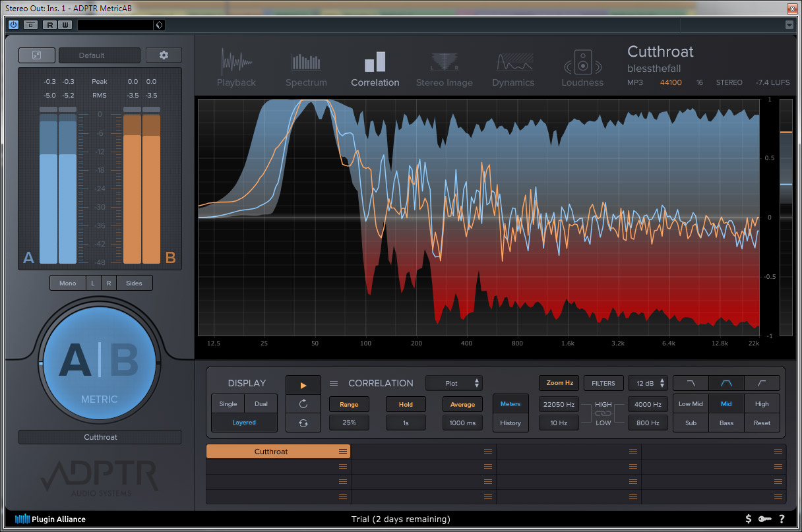802x532 pixels.
Task: Open the Correlation section hamburger menu
Action: click(x=334, y=383)
